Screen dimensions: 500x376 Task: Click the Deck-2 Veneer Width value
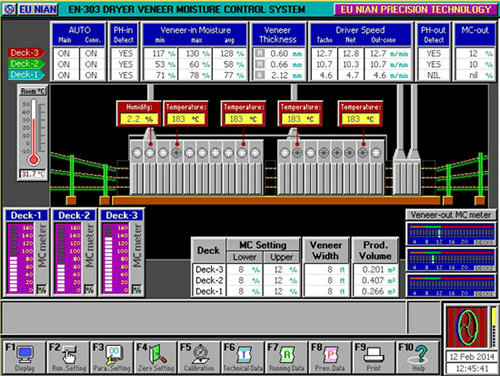tap(326, 280)
